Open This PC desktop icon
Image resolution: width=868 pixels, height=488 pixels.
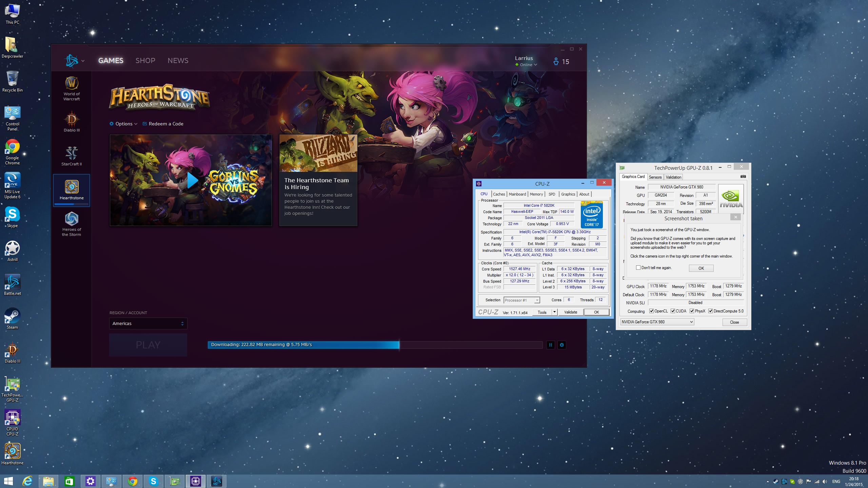(x=13, y=14)
